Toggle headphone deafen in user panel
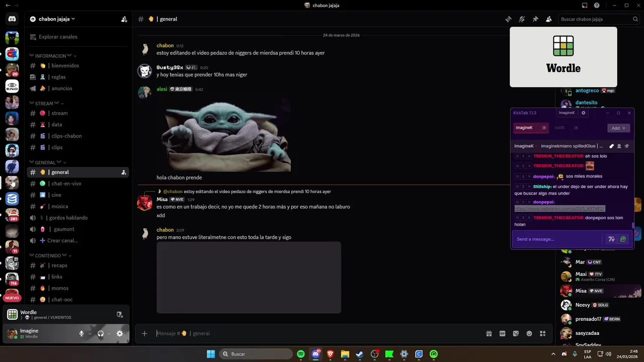Screen dimensions: 644x362 pyautogui.click(x=101, y=333)
